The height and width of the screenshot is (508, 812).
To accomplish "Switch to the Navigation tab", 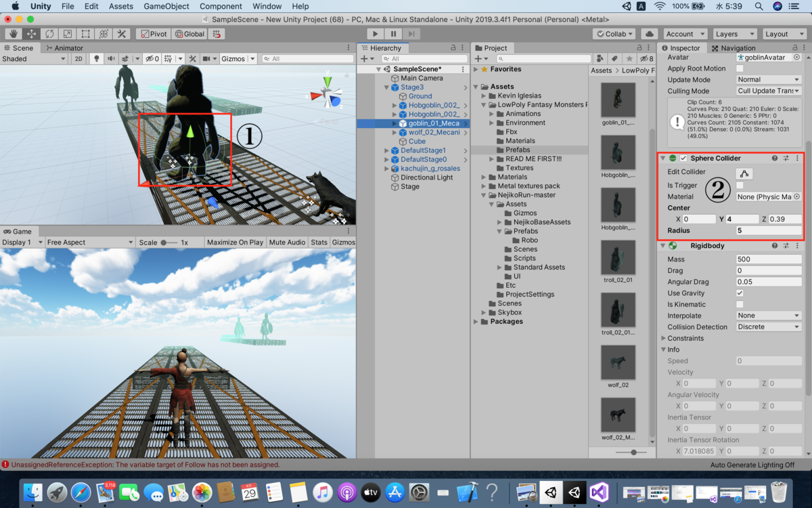I will click(x=734, y=48).
